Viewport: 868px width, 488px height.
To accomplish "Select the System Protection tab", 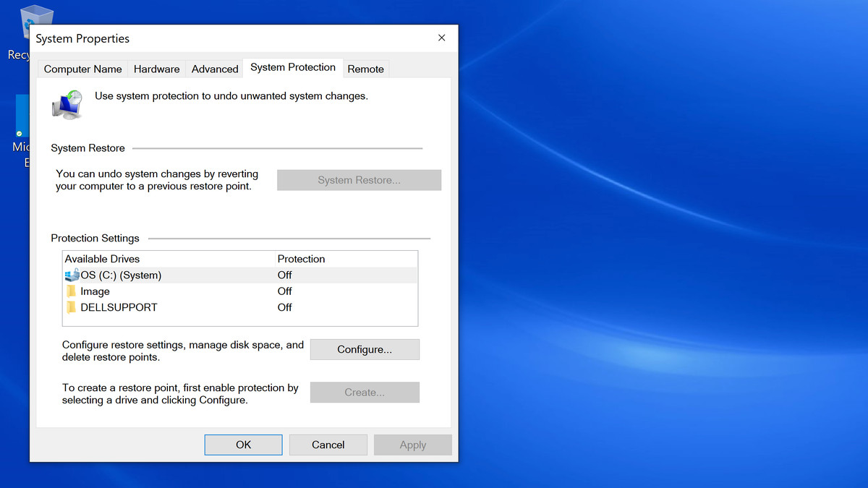I will (x=293, y=67).
